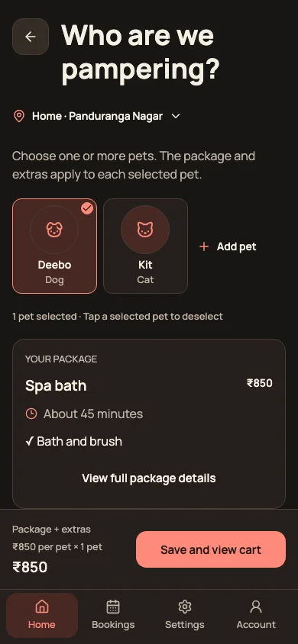298x644 pixels.
Task: Select the Kit cat card
Action: click(145, 246)
